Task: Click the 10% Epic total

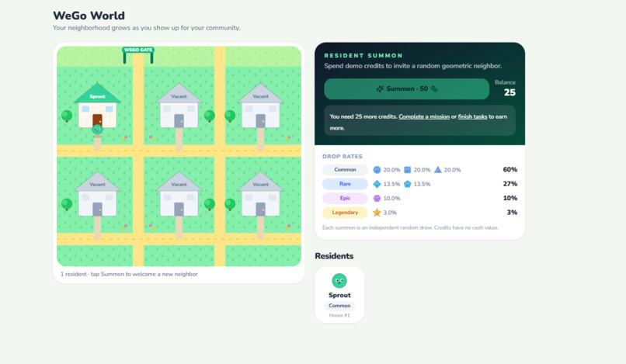Action: 509,199
